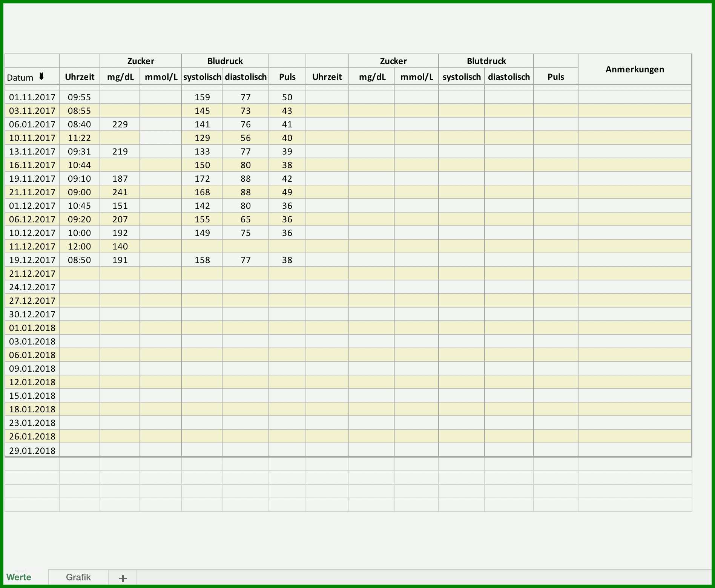
Task: Select date cell 06.01.2017
Action: pos(32,124)
